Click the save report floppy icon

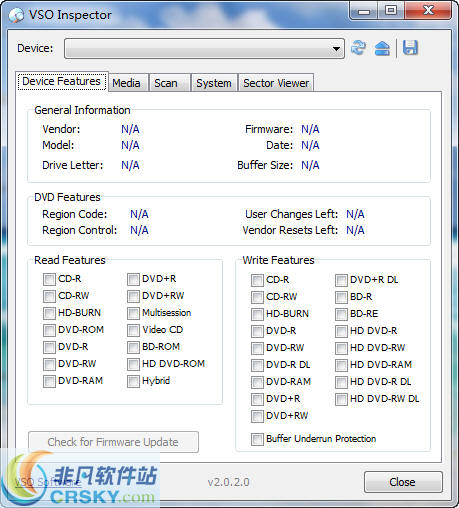[410, 48]
